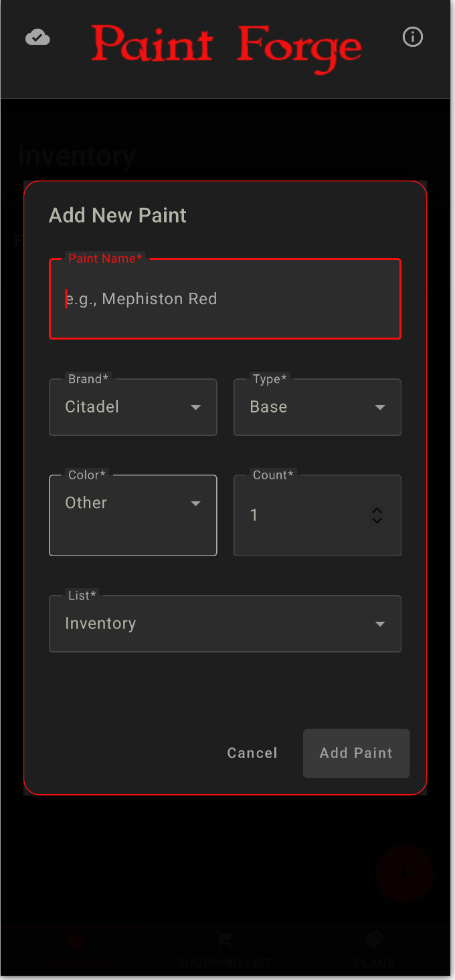Open the info icon in header
Viewport: 455px width, 980px height.
tap(412, 37)
